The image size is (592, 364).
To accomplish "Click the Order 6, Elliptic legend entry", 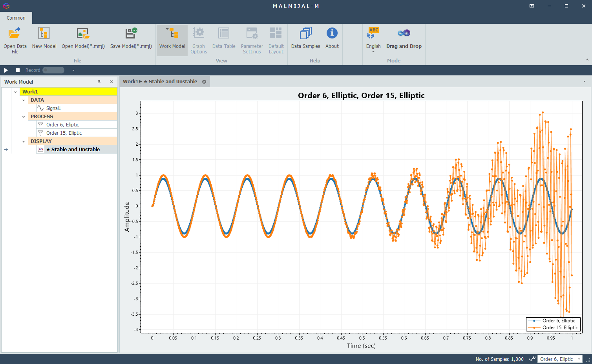I will click(554, 320).
